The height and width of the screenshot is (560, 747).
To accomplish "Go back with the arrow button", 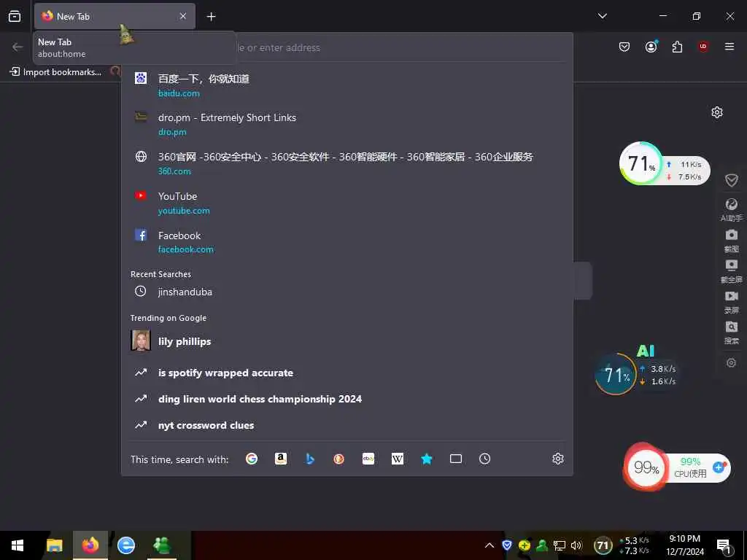I will click(x=18, y=47).
